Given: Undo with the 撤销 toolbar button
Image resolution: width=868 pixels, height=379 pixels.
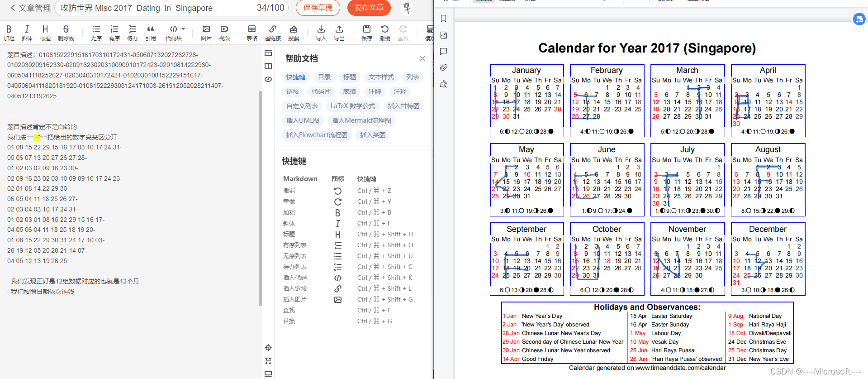Looking at the screenshot, I should click(x=385, y=33).
